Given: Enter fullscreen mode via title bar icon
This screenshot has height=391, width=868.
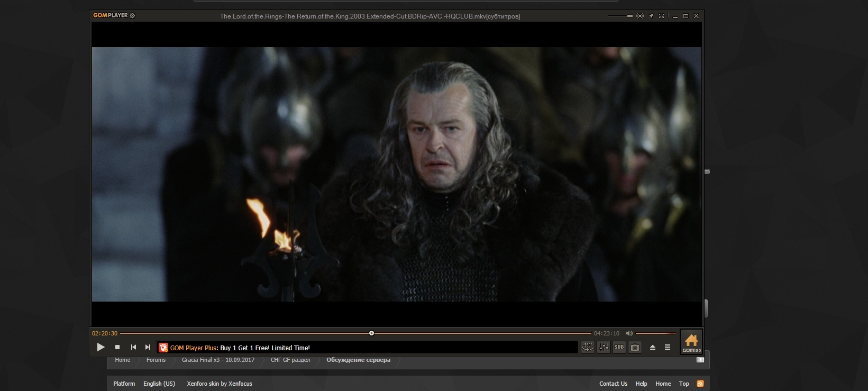Looking at the screenshot, I should 661,16.
